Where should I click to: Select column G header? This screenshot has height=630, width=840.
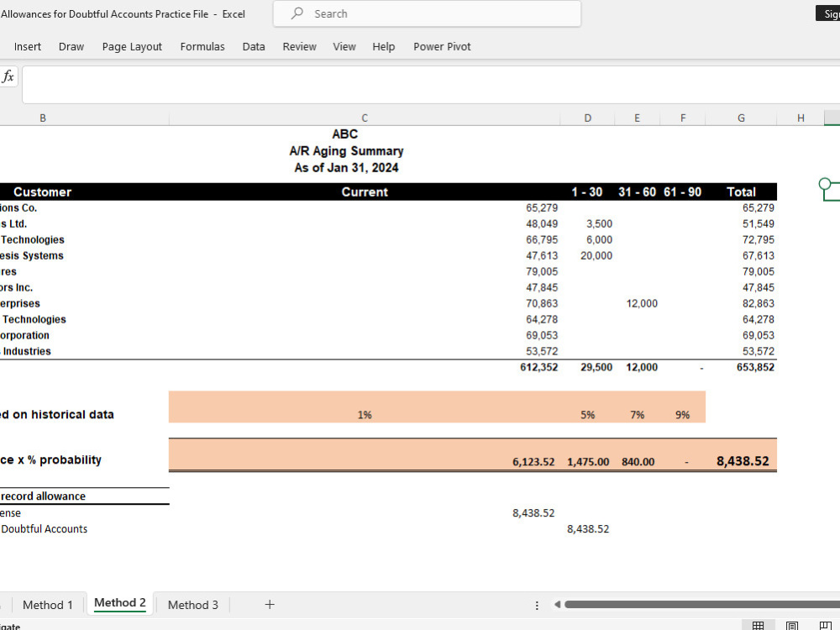(x=741, y=118)
